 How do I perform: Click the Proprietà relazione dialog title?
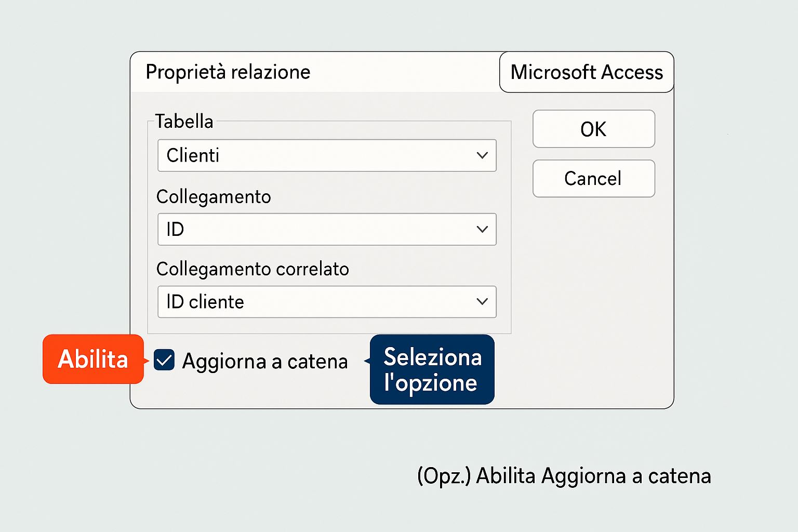228,72
